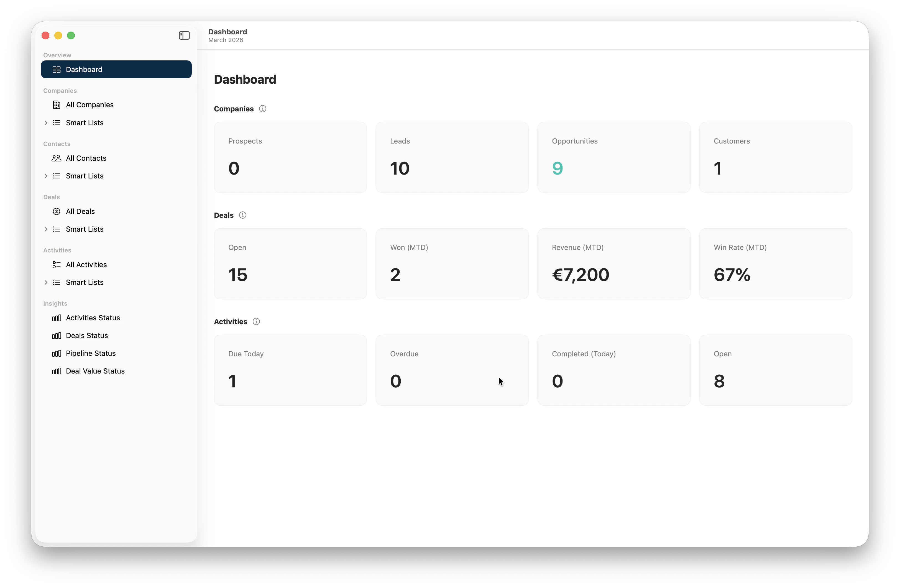
Task: Toggle the sidebar with the panel icon
Action: coord(184,35)
